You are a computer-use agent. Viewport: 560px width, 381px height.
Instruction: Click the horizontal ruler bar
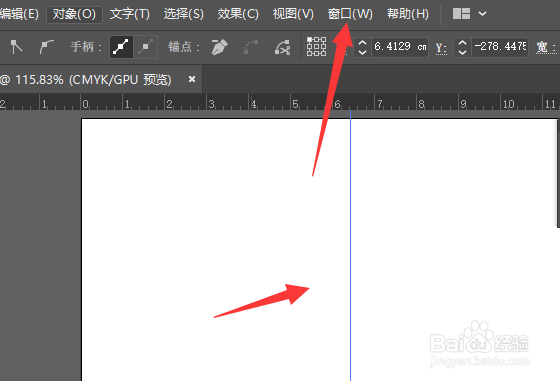click(280, 102)
